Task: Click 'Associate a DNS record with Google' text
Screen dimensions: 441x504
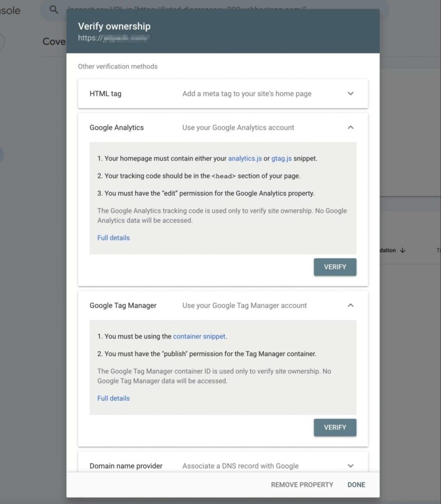Action: pyautogui.click(x=240, y=466)
